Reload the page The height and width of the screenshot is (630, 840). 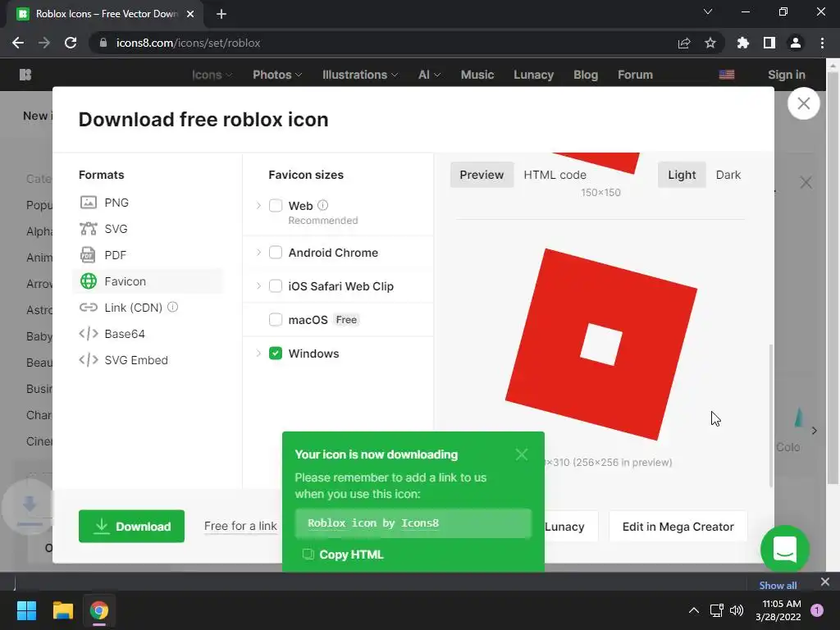tap(71, 43)
